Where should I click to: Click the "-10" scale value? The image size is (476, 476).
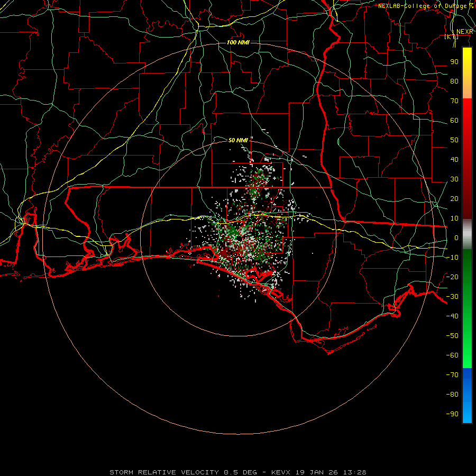point(452,258)
